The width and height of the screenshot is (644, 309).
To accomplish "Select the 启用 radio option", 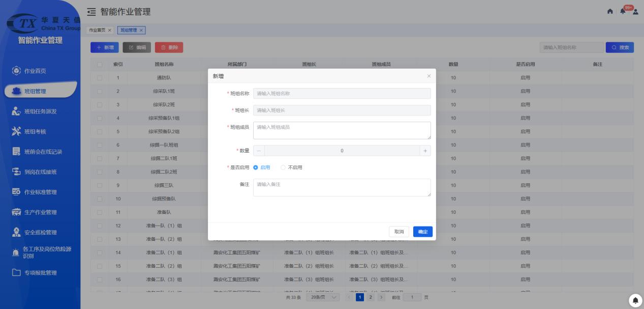I will (x=262, y=167).
